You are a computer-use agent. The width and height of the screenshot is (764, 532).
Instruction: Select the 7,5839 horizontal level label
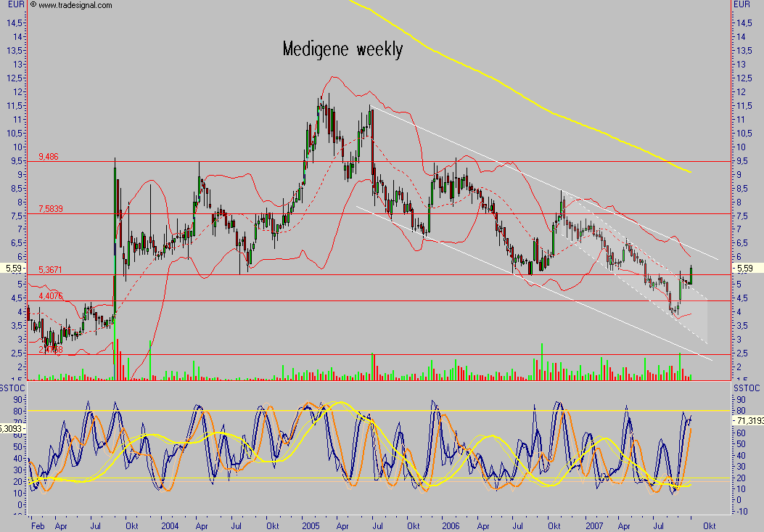coord(51,209)
